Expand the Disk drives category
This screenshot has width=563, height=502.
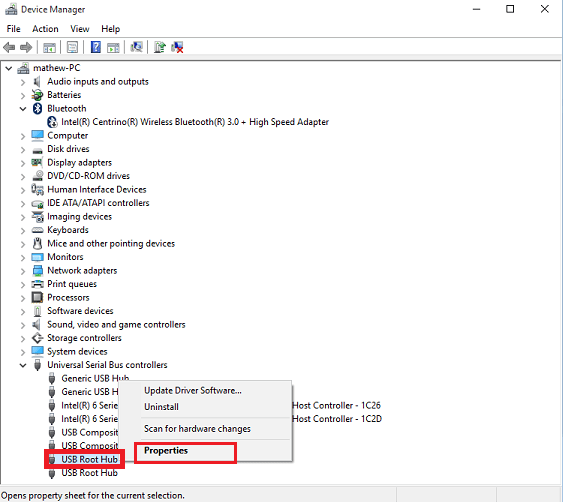coord(23,150)
